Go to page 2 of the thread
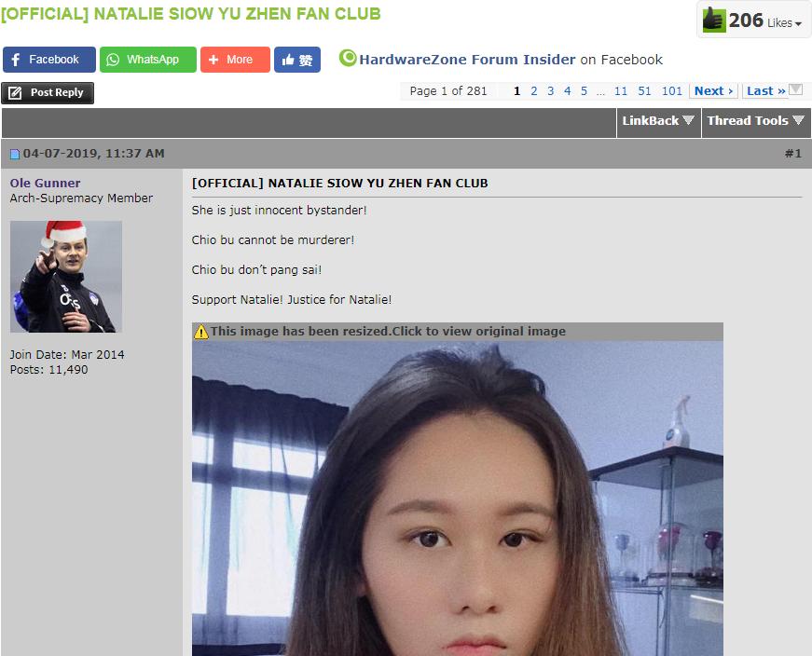This screenshot has height=656, width=812. (533, 90)
